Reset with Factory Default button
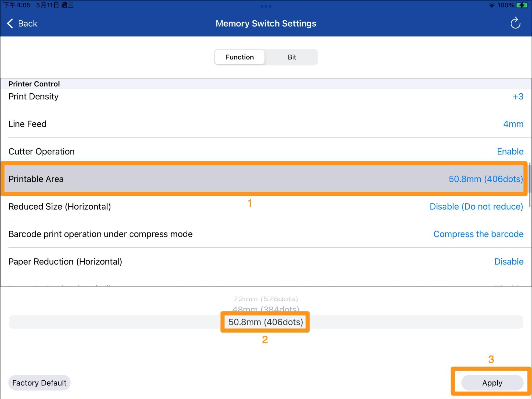532x399 pixels. 39,383
